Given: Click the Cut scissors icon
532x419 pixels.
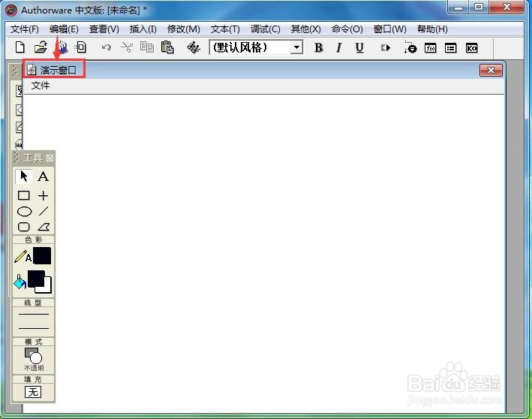Looking at the screenshot, I should click(127, 47).
